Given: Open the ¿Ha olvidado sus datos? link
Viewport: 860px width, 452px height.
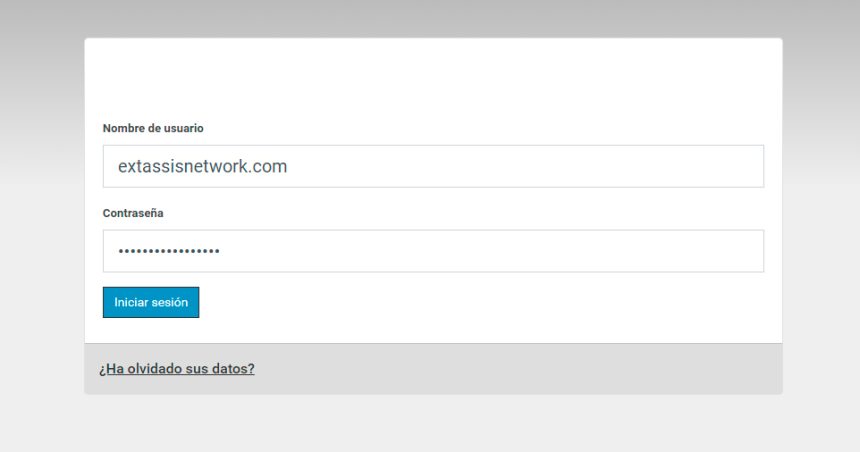Looking at the screenshot, I should [x=177, y=369].
